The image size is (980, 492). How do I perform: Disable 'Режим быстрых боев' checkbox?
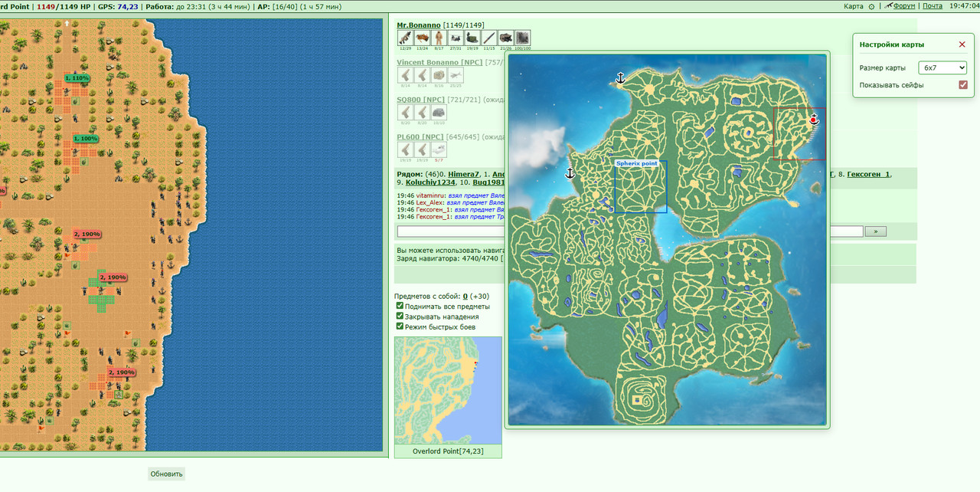point(400,326)
